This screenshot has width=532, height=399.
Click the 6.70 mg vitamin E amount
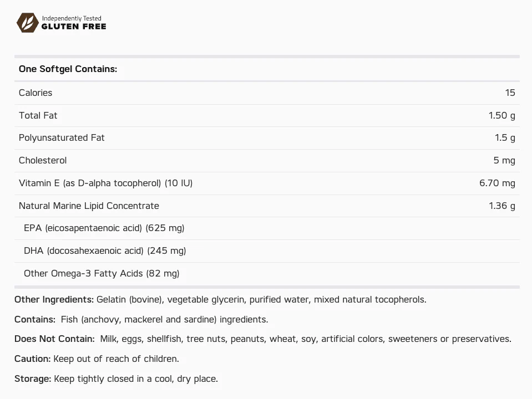tap(497, 183)
